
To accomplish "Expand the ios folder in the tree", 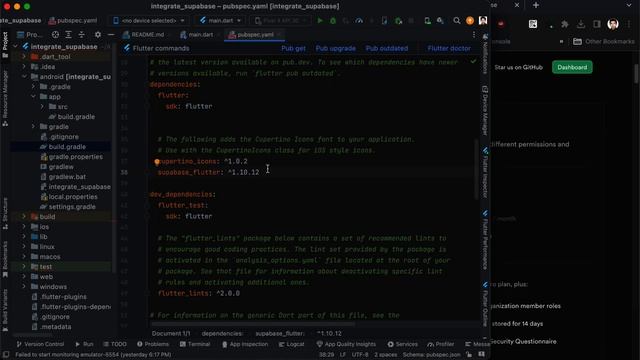I will pos(24,227).
